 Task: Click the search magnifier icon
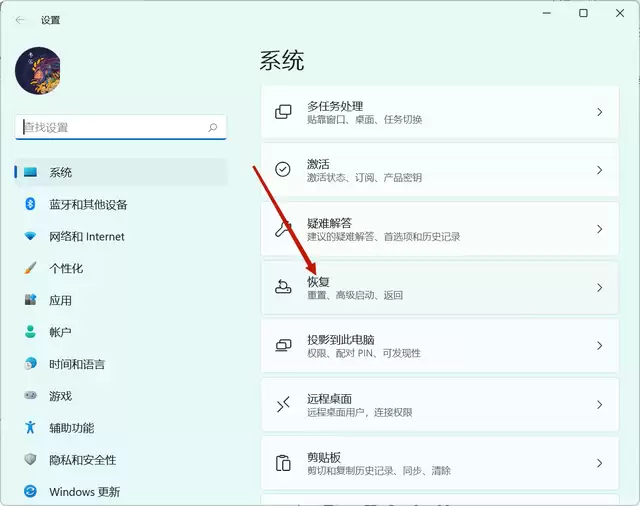click(x=212, y=128)
